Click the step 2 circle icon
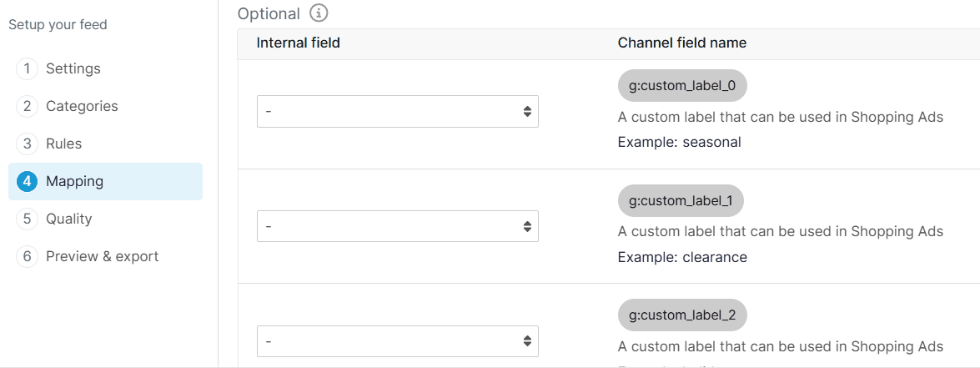980x368 pixels. 27,106
